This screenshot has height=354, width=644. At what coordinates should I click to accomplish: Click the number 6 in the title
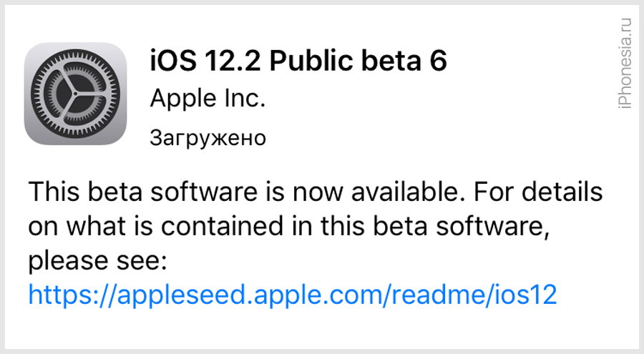click(x=438, y=61)
